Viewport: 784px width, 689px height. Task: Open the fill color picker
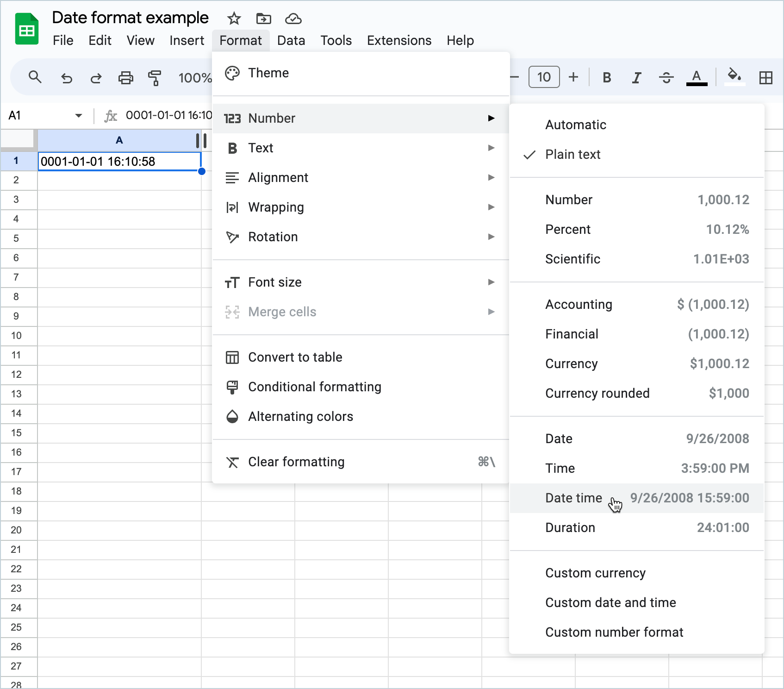click(734, 76)
